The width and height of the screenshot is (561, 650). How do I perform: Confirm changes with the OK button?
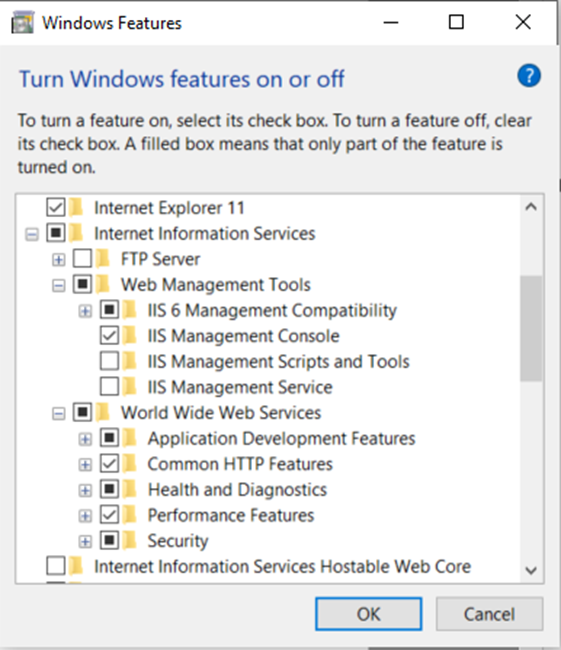tap(368, 614)
